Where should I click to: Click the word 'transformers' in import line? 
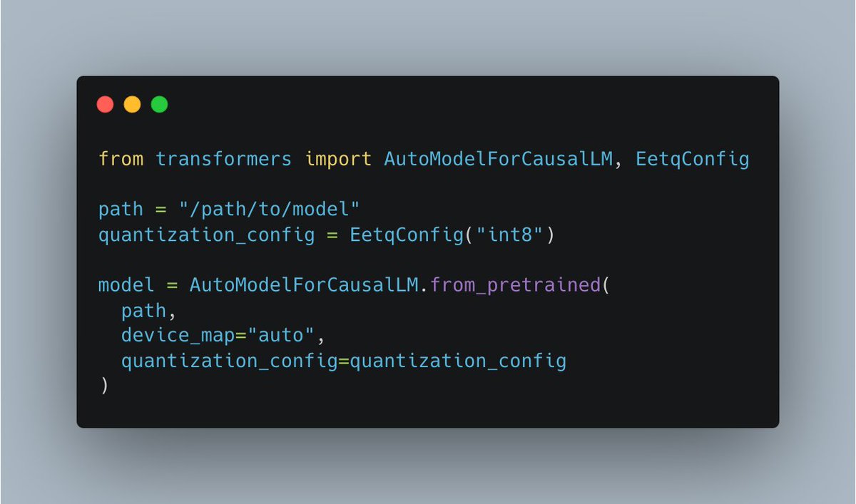[x=224, y=158]
